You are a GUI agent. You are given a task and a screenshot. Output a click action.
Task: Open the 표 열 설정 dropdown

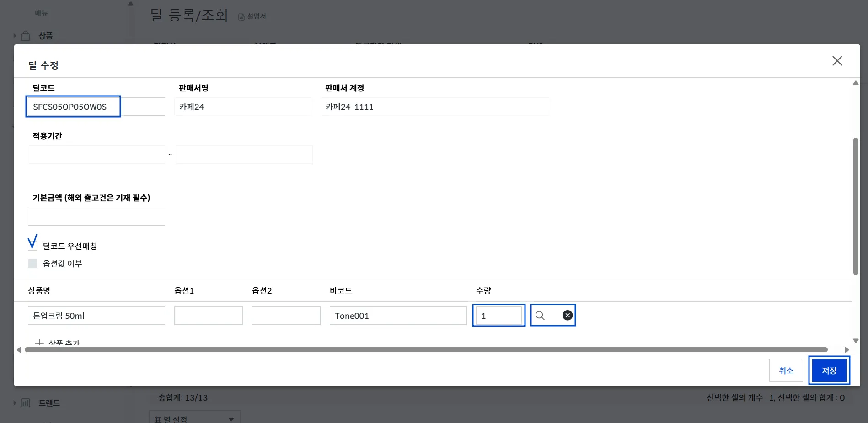[231, 419]
